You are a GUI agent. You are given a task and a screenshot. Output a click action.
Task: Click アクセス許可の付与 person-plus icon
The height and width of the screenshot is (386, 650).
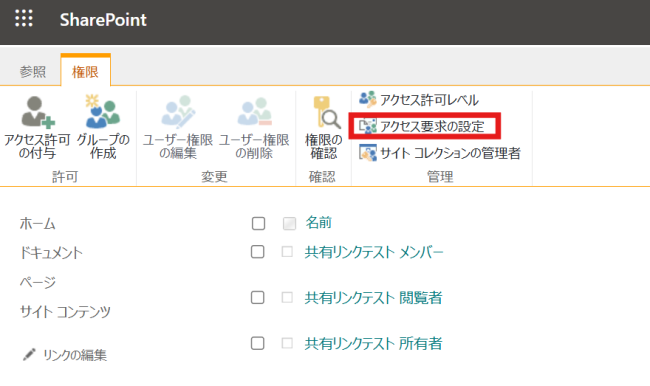(37, 112)
